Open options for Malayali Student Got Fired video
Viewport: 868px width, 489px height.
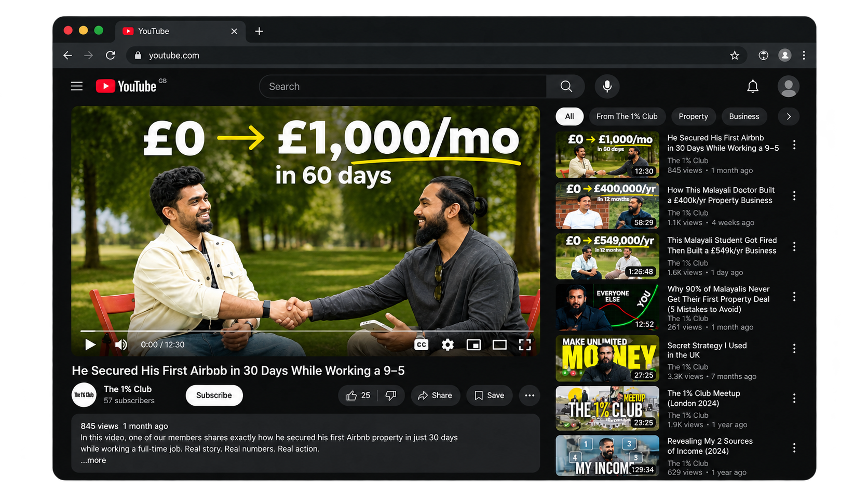(794, 247)
